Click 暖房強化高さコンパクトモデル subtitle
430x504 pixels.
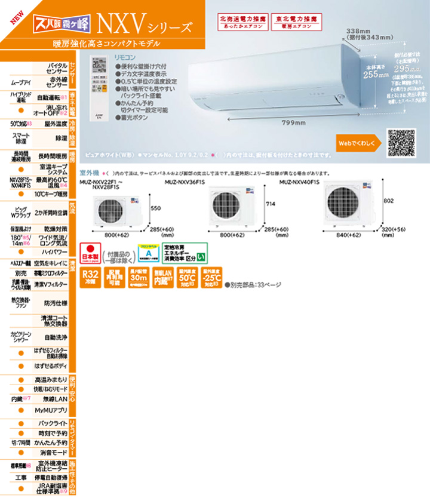tap(106, 44)
